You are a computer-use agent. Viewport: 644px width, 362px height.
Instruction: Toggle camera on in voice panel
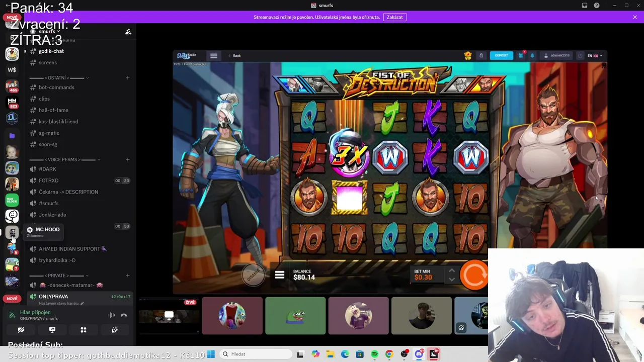[x=21, y=330]
